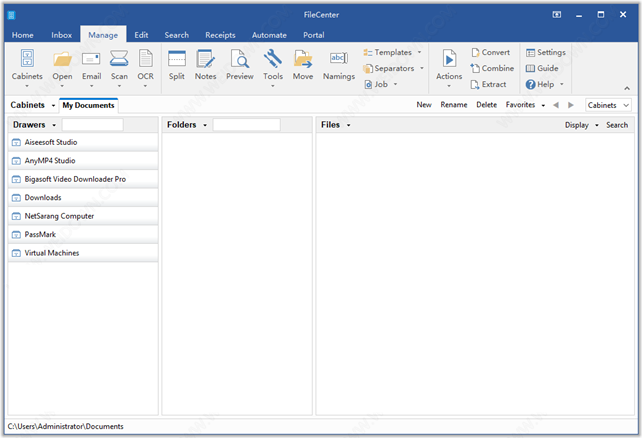The image size is (642, 438).
Task: Expand the Actions dropdown arrow
Action: pos(449,86)
